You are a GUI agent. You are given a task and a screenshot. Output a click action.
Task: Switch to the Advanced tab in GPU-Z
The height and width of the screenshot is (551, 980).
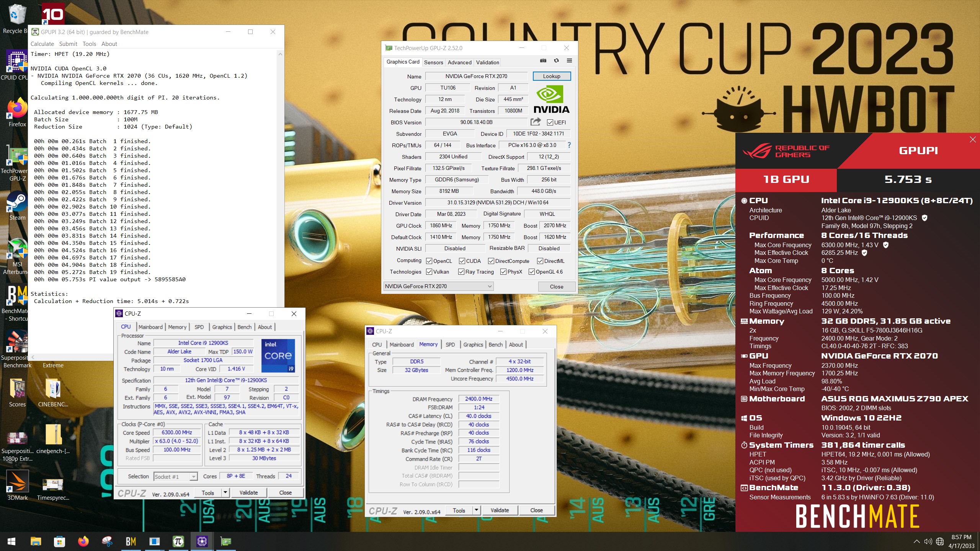tap(459, 62)
